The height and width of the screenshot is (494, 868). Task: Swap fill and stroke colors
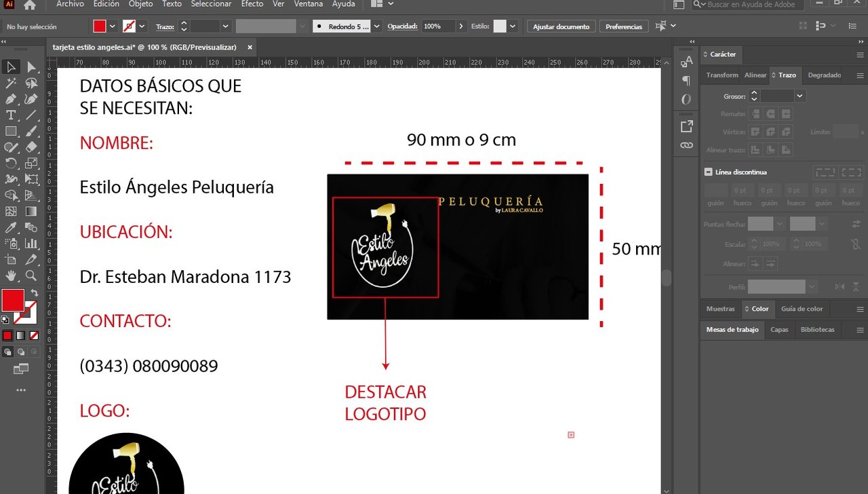point(34,293)
